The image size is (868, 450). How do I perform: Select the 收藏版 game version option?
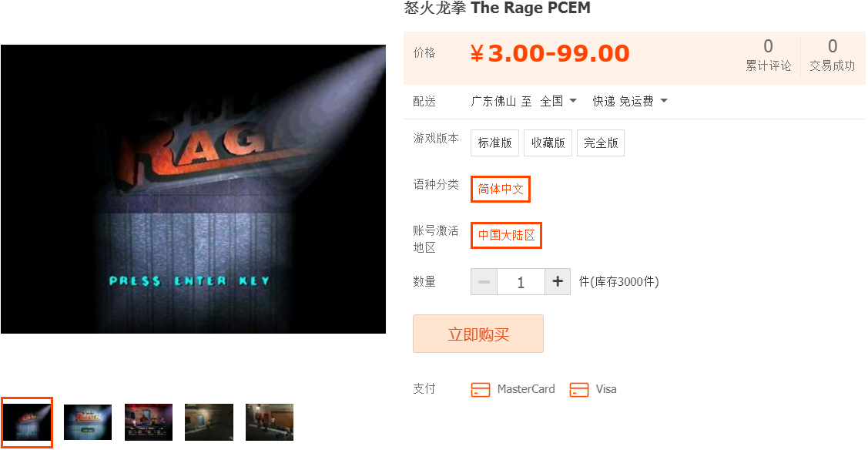pos(548,143)
